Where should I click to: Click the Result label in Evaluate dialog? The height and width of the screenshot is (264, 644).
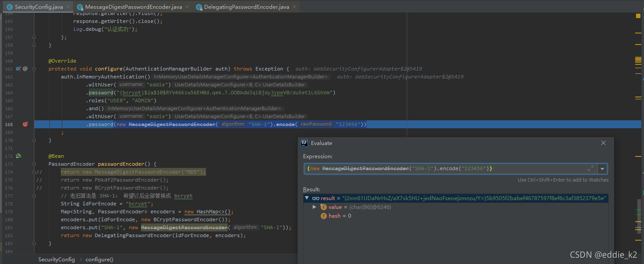[311, 190]
